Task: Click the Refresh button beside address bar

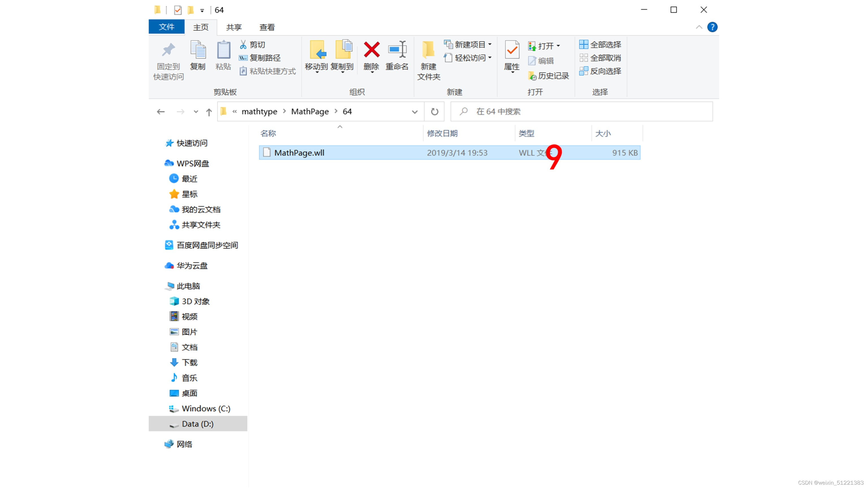Action: click(x=434, y=112)
